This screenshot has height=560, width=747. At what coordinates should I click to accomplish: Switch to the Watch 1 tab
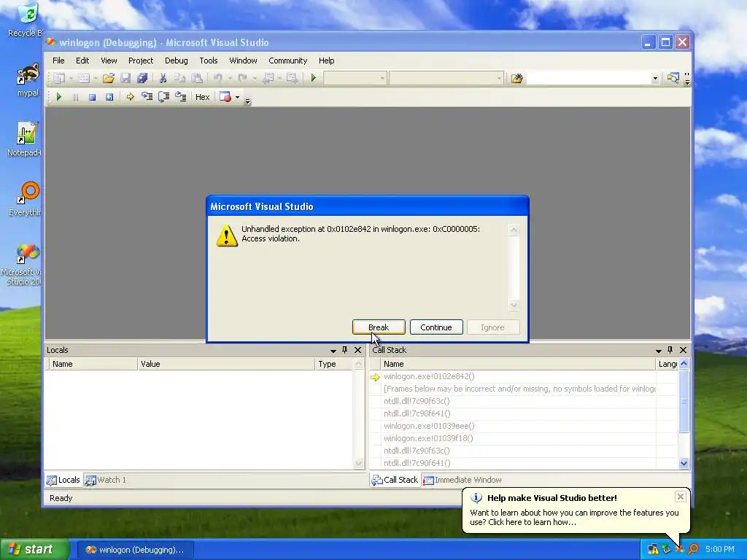click(x=106, y=480)
